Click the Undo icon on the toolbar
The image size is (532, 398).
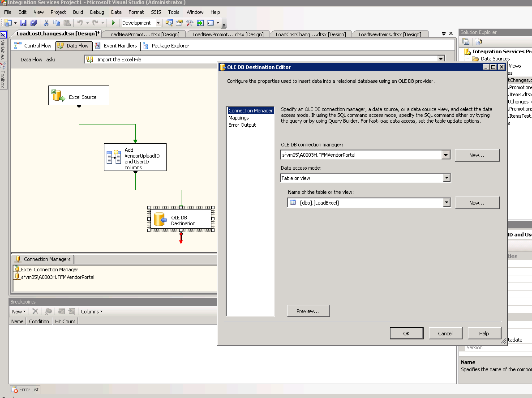pos(81,22)
